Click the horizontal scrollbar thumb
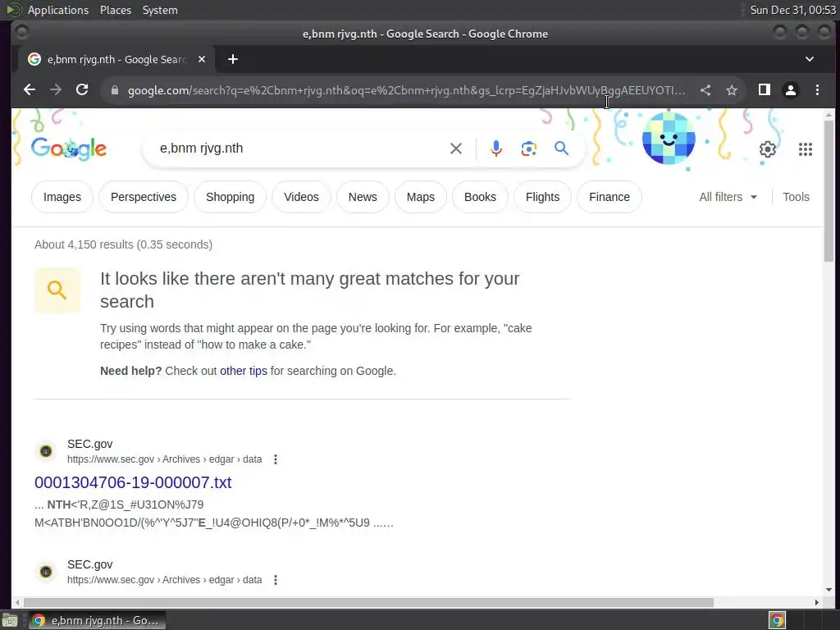840x630 pixels. pyautogui.click(x=368, y=603)
